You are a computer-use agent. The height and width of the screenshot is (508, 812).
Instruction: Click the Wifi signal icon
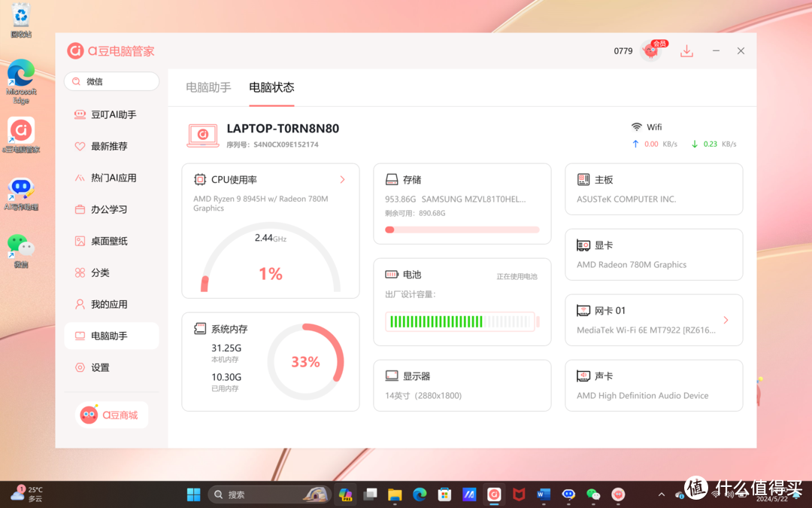tap(637, 127)
